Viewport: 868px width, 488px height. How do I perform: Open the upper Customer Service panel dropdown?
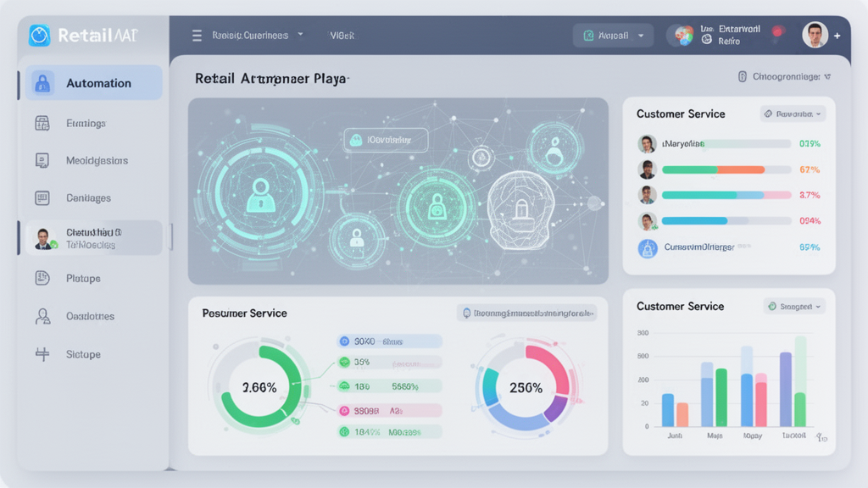pos(793,114)
